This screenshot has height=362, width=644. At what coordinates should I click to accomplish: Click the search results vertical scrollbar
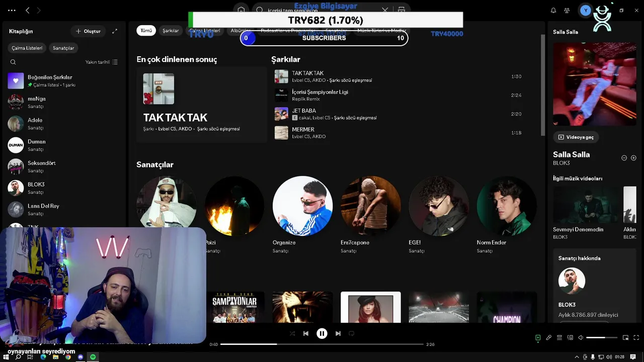coord(543,84)
